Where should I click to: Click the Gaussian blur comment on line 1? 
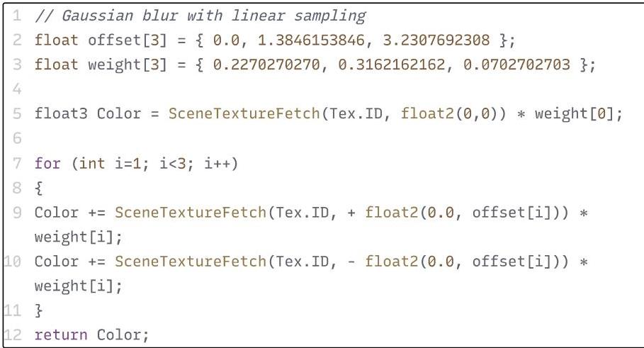(x=200, y=15)
